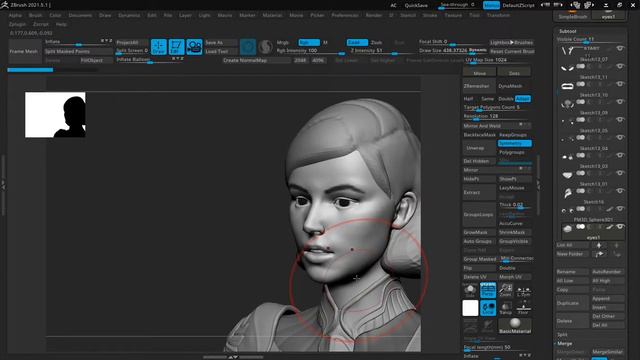Screen dimensions: 640x360
Task: Open the Alpha menu
Action: (15, 15)
